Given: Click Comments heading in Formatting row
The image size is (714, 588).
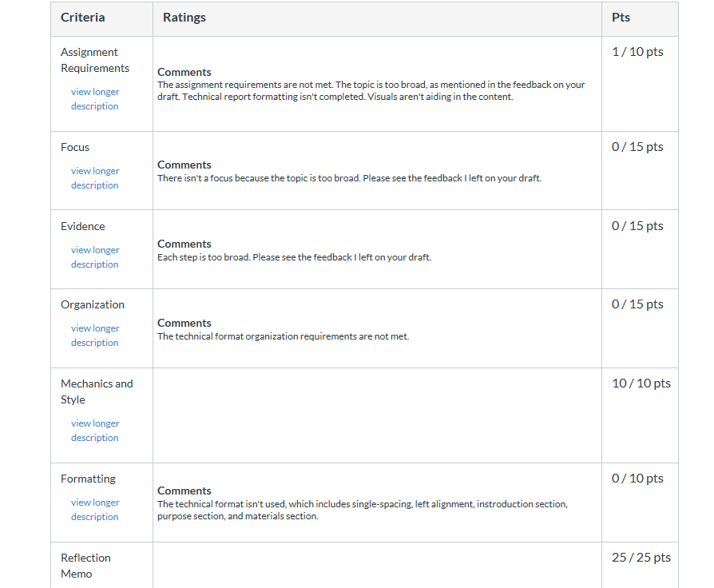Looking at the screenshot, I should (x=184, y=491).
